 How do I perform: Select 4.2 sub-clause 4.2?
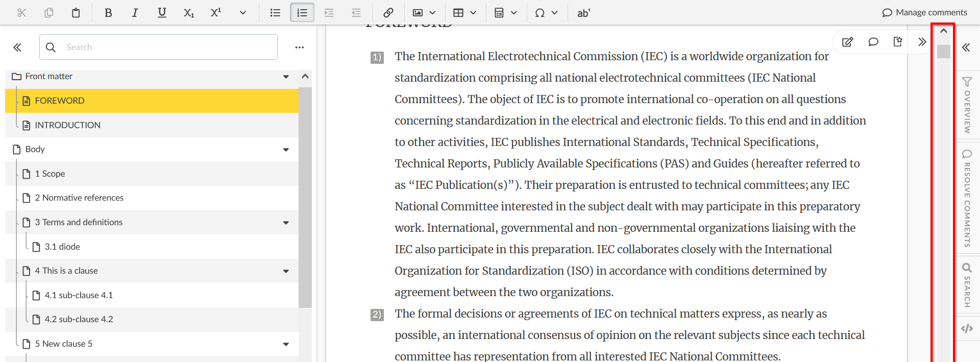point(152,319)
